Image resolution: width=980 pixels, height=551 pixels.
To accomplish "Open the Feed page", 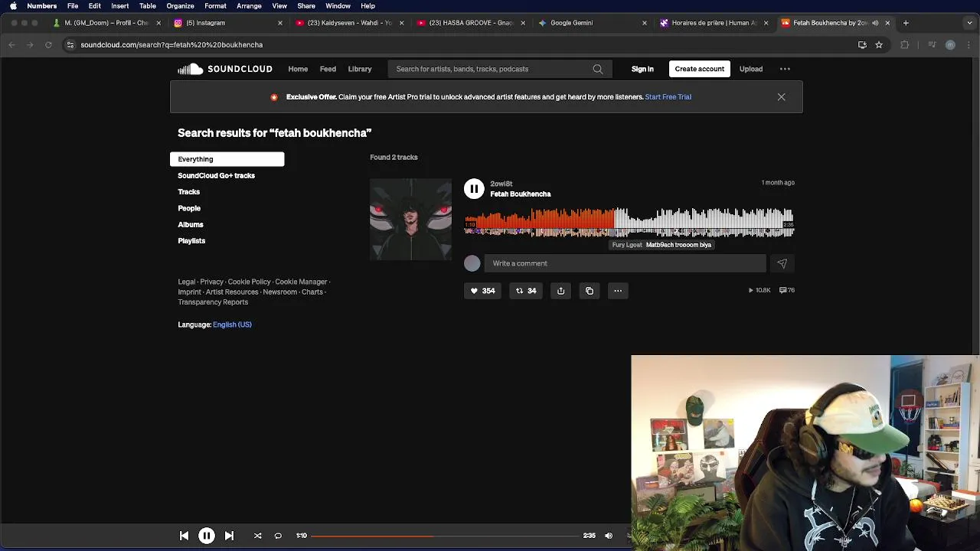I will (x=328, y=69).
